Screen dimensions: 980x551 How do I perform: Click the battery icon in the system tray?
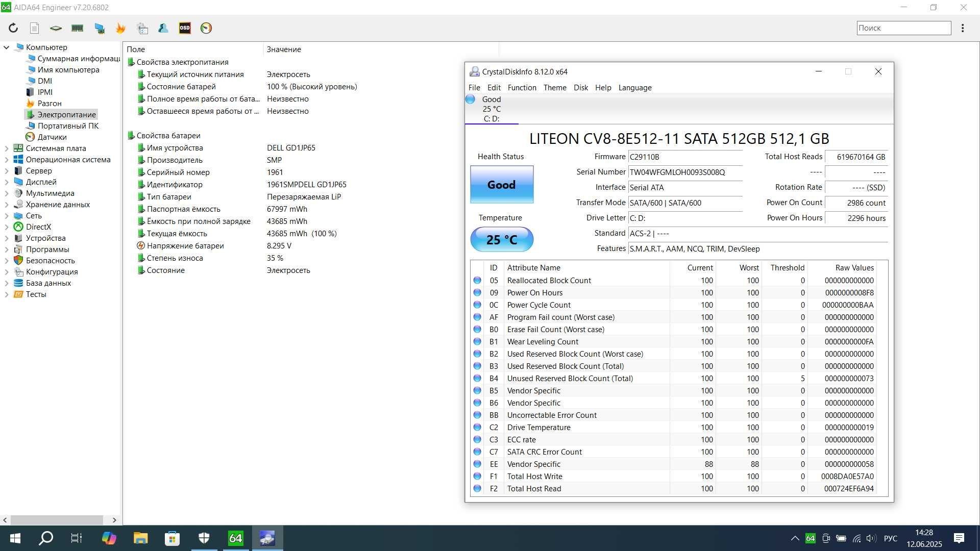(841, 538)
